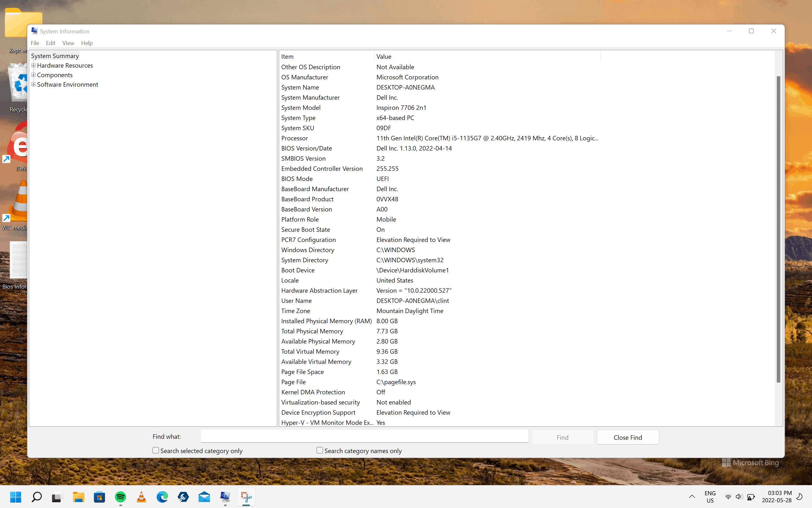Open Wi-Fi network status icon

728,497
